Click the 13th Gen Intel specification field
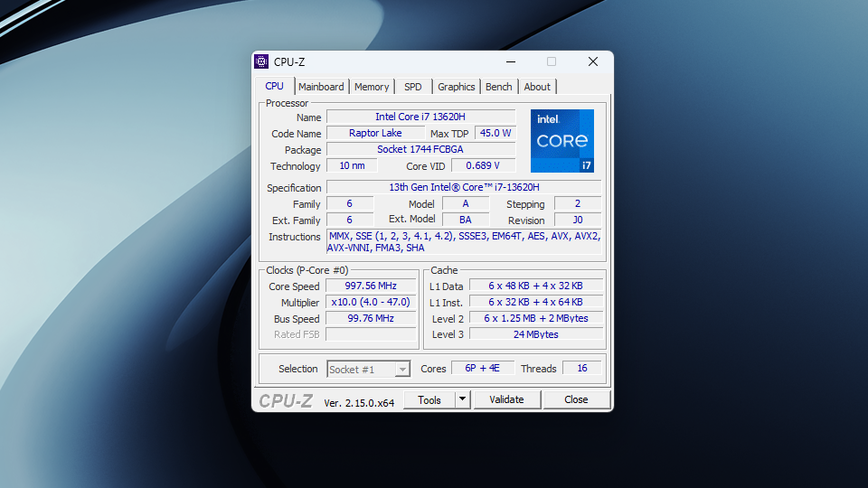The height and width of the screenshot is (488, 868). click(x=464, y=187)
